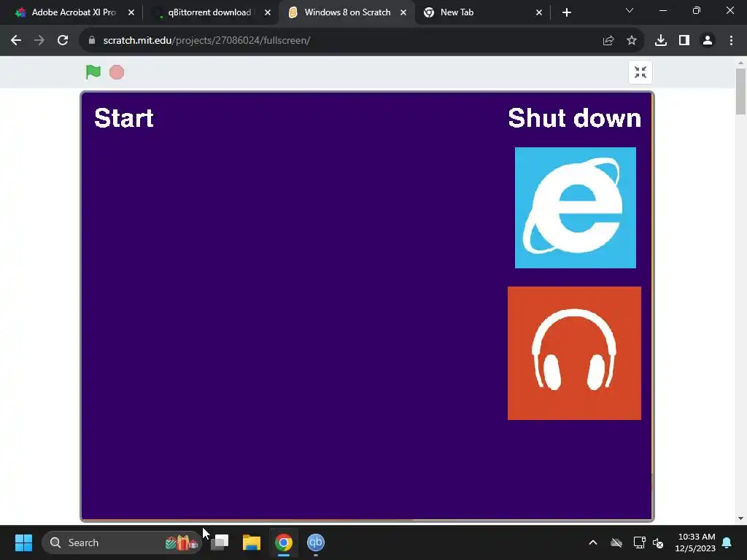The height and width of the screenshot is (560, 747).
Task: Open File Explorer from taskbar
Action: click(252, 542)
